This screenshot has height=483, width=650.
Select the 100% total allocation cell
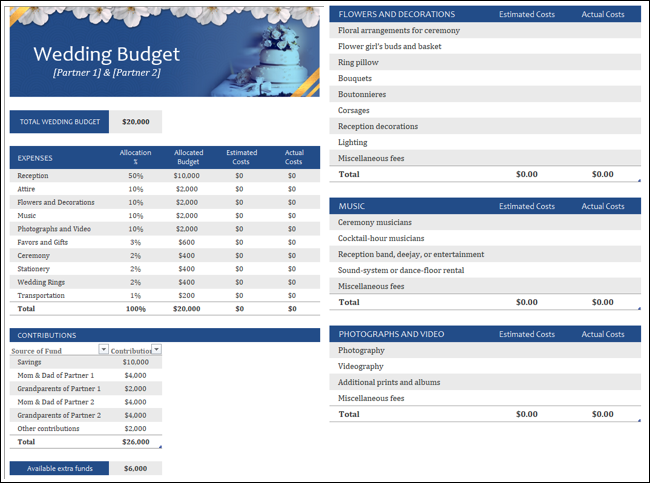pyautogui.click(x=136, y=308)
